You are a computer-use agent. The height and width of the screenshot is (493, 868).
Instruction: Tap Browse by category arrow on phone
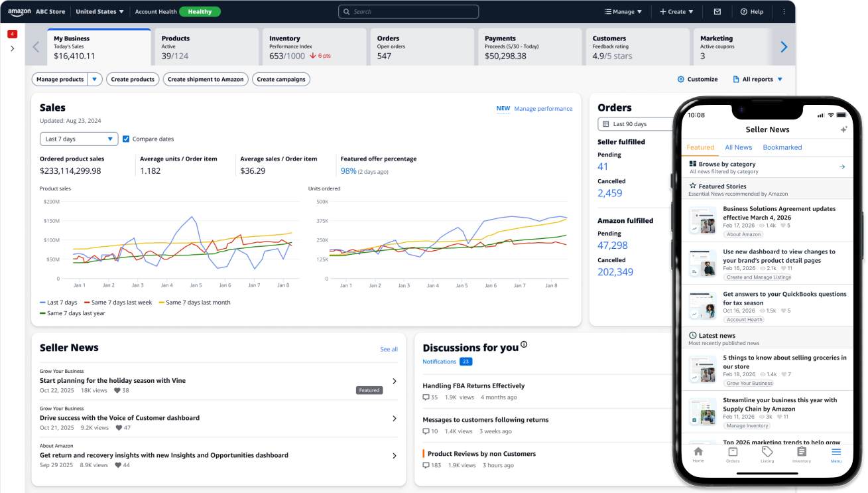point(842,167)
